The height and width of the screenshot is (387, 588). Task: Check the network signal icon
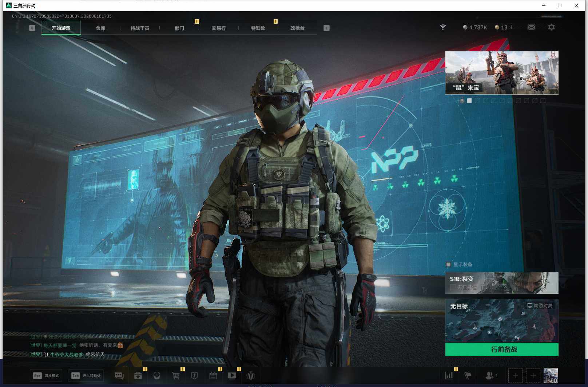click(443, 27)
